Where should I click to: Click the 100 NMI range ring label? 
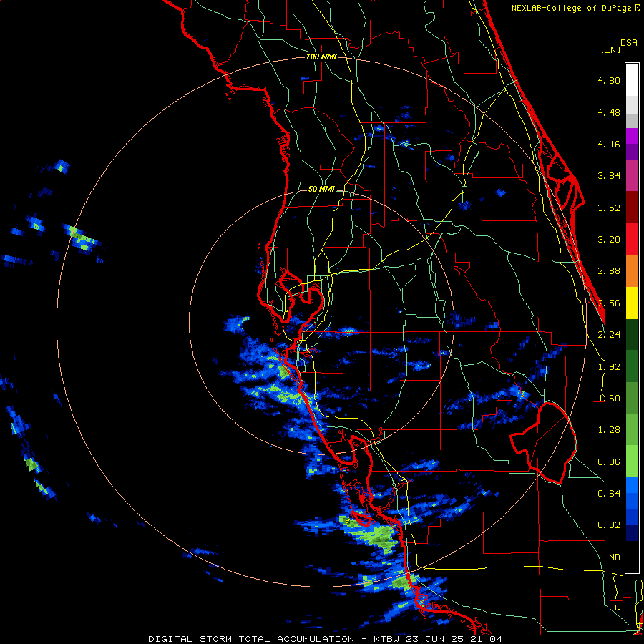[321, 57]
